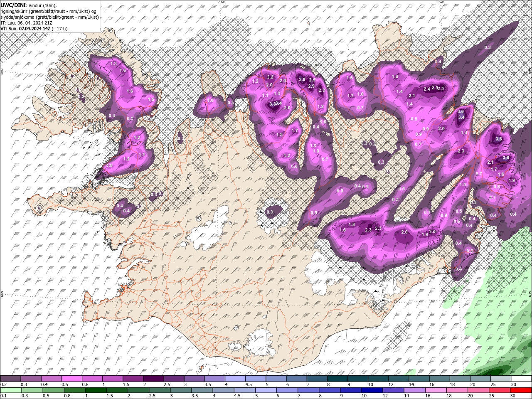Click the '0.4' label in the upper legend row
The width and height of the screenshot is (532, 399).
pos(45,385)
